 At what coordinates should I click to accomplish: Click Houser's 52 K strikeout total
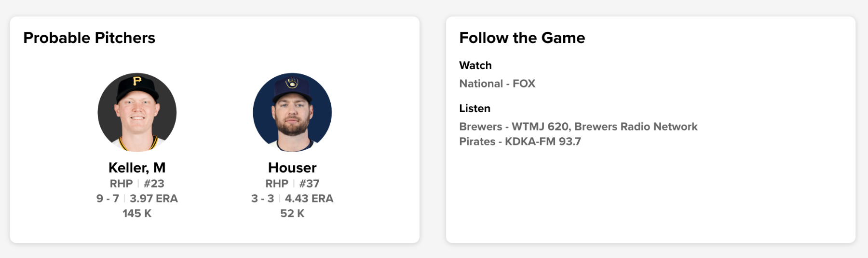click(292, 214)
